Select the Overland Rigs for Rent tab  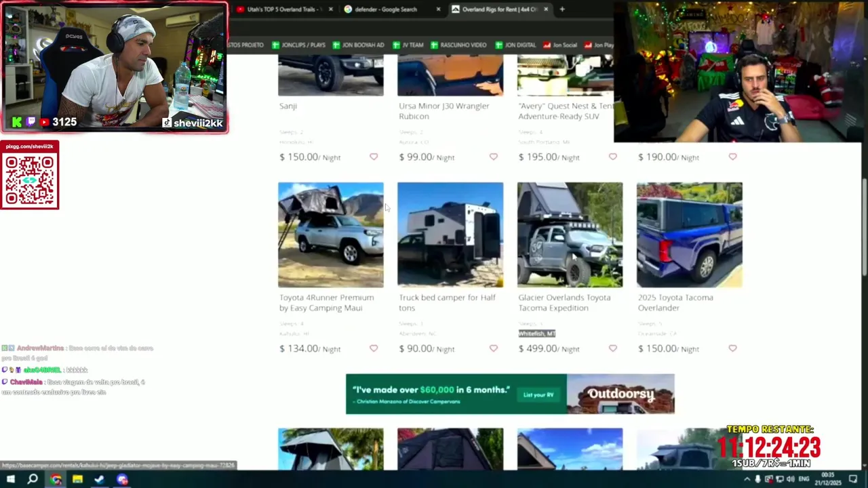500,9
